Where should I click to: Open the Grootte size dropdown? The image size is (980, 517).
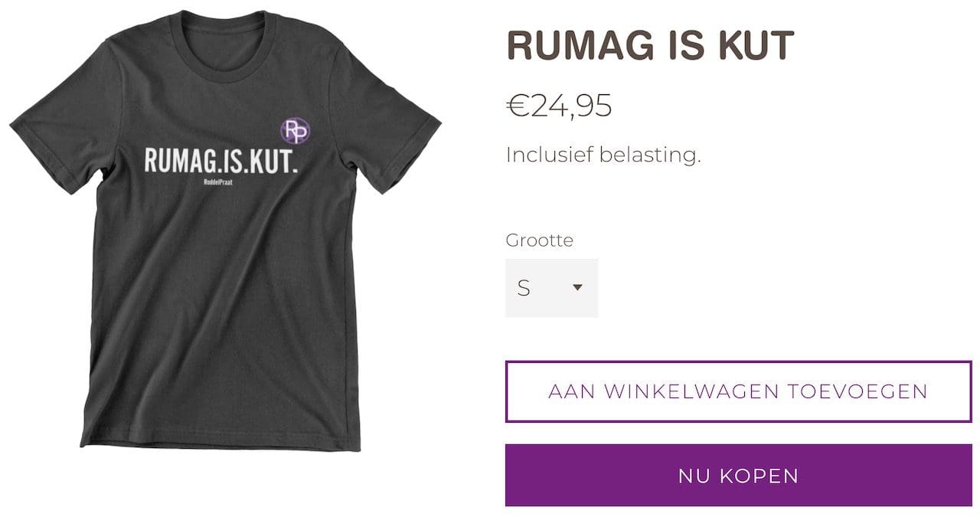click(x=551, y=288)
